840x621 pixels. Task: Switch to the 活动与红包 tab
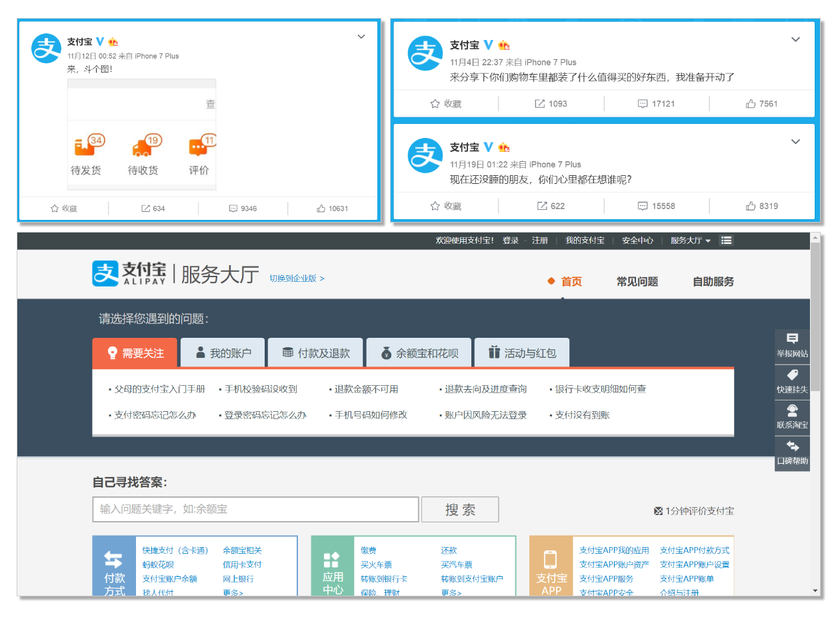(x=521, y=352)
